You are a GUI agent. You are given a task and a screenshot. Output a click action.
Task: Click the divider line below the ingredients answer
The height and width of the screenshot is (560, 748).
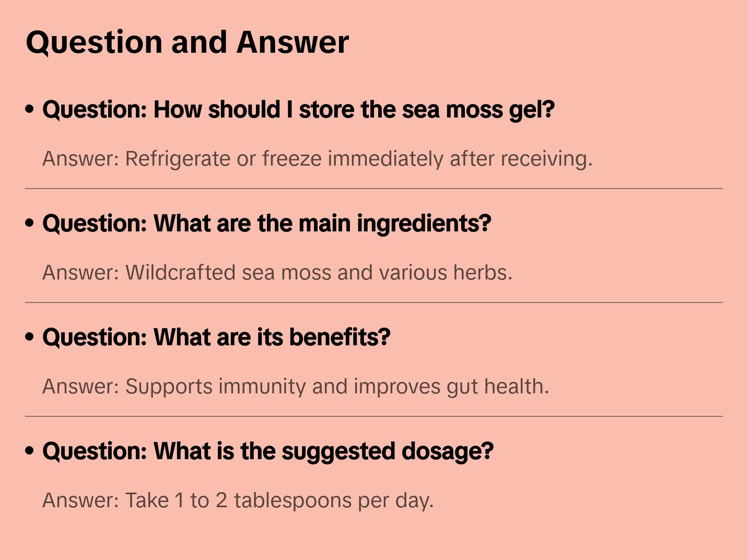point(374,302)
